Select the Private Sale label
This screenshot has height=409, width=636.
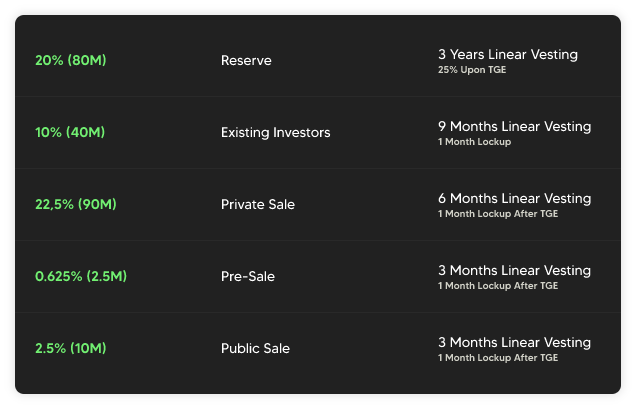tap(258, 205)
